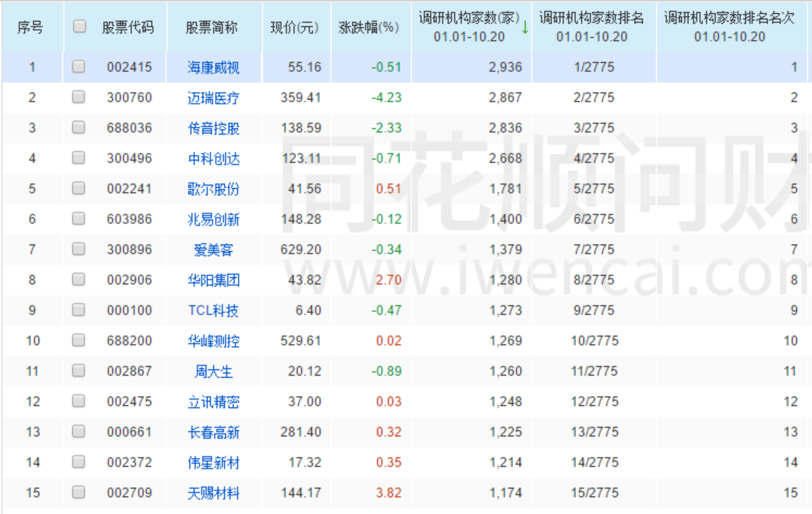The height and width of the screenshot is (514, 812).
Task: Check the box for 300760 迈瑞医疗
Action: 79,97
